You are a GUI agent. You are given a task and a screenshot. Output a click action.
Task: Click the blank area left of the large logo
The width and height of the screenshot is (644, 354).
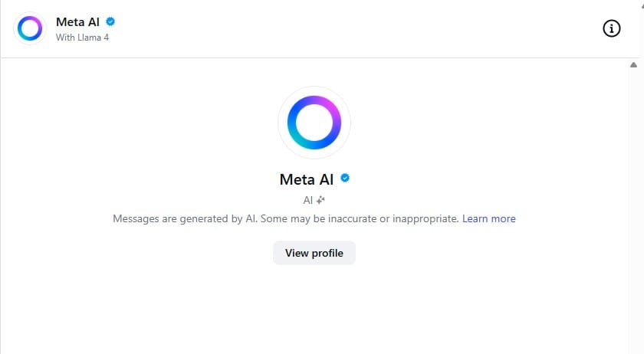(x=153, y=123)
